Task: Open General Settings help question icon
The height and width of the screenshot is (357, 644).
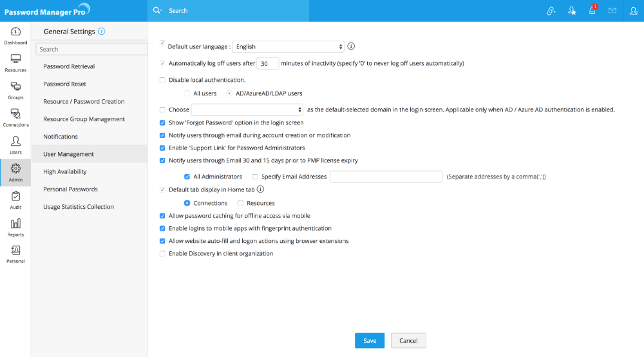Action: (102, 31)
